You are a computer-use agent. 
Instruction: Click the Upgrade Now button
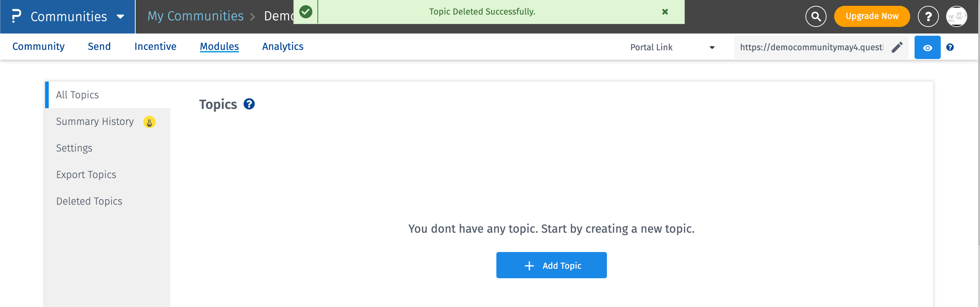872,16
